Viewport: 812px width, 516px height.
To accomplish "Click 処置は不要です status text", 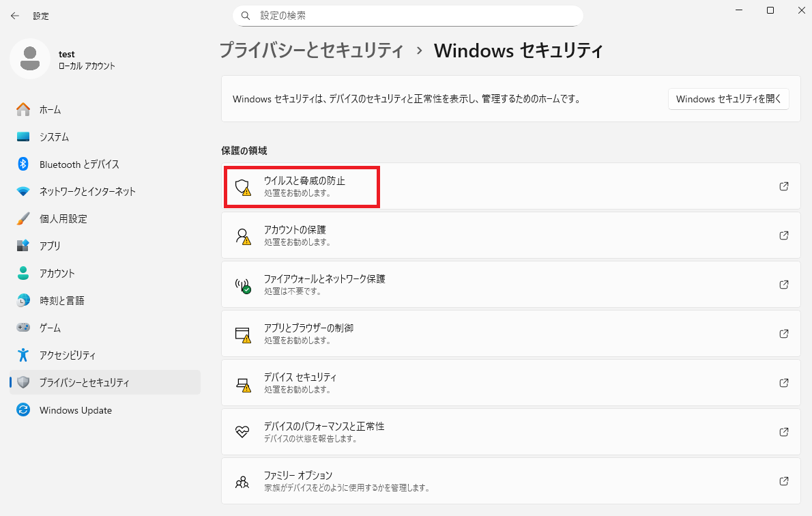I will [x=293, y=291].
